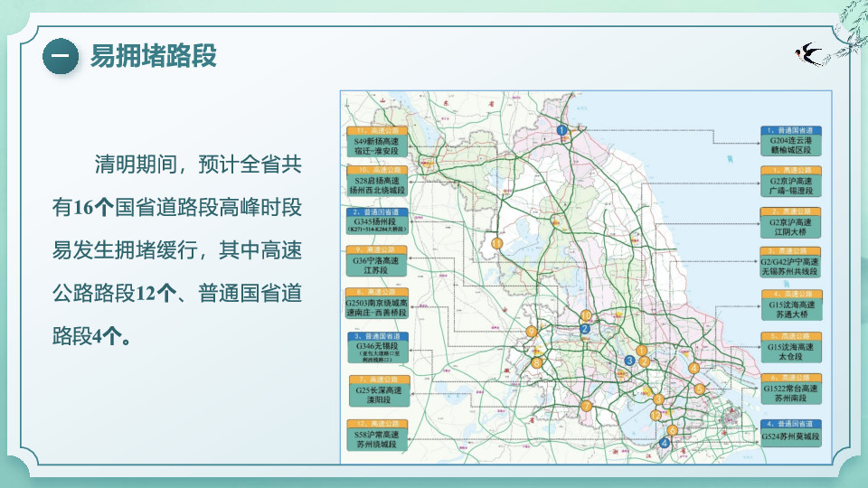Viewport: 868px width, 488px height.
Task: Click orange map marker 10
Action: (586, 316)
